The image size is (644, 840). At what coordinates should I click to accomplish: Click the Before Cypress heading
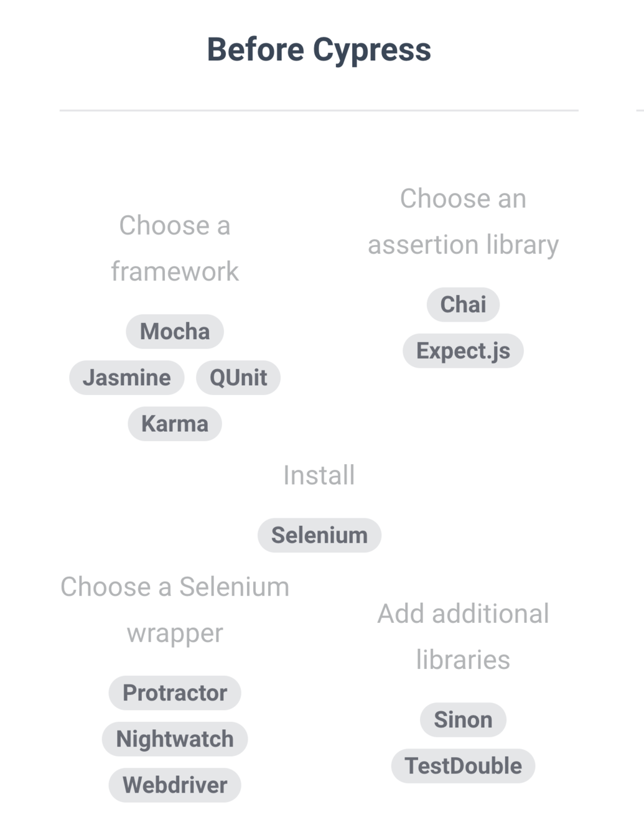(319, 50)
